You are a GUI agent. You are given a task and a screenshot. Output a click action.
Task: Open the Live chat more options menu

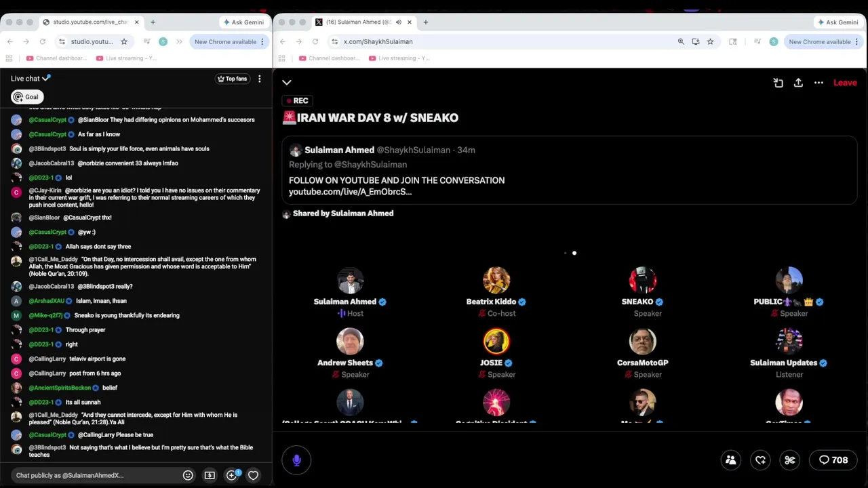click(x=259, y=79)
